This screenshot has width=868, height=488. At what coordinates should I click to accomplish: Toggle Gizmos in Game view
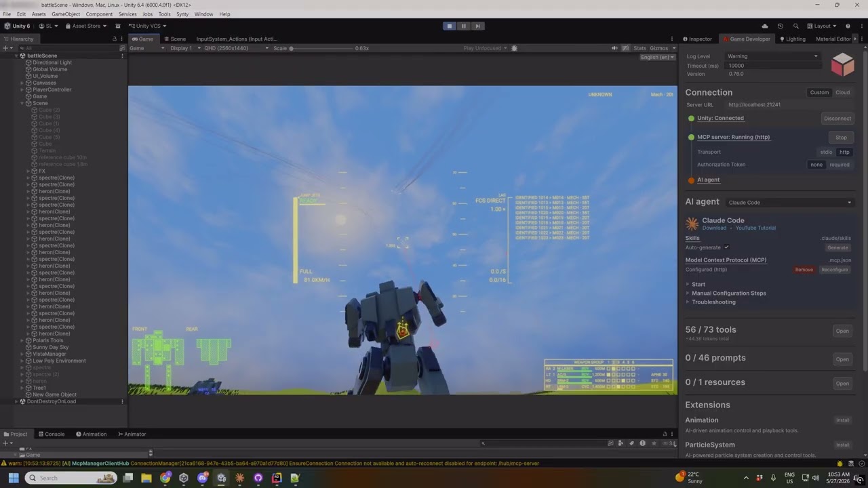(658, 48)
